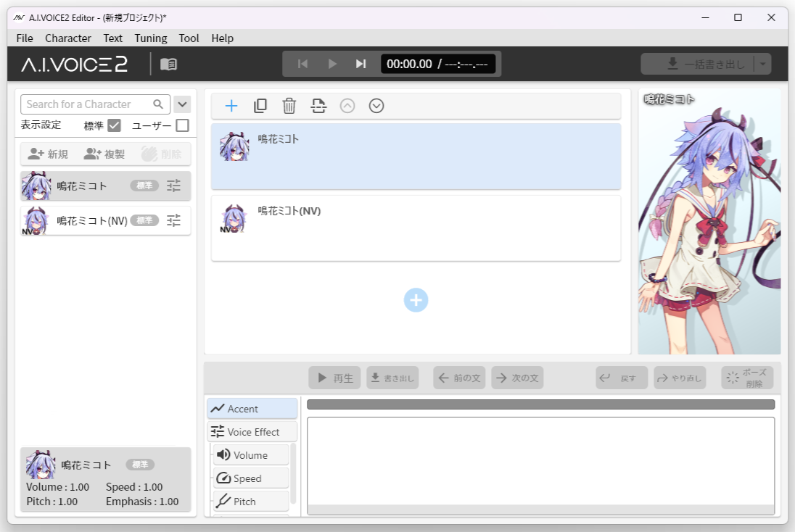Viewport: 795px width, 532px height.
Task: Open the Character menu
Action: [x=68, y=38]
